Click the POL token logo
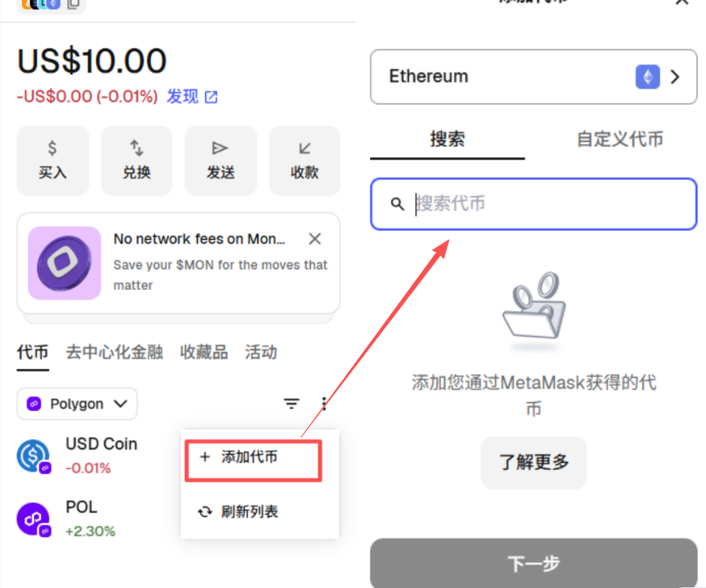Image resolution: width=706 pixels, height=588 pixels. click(33, 519)
